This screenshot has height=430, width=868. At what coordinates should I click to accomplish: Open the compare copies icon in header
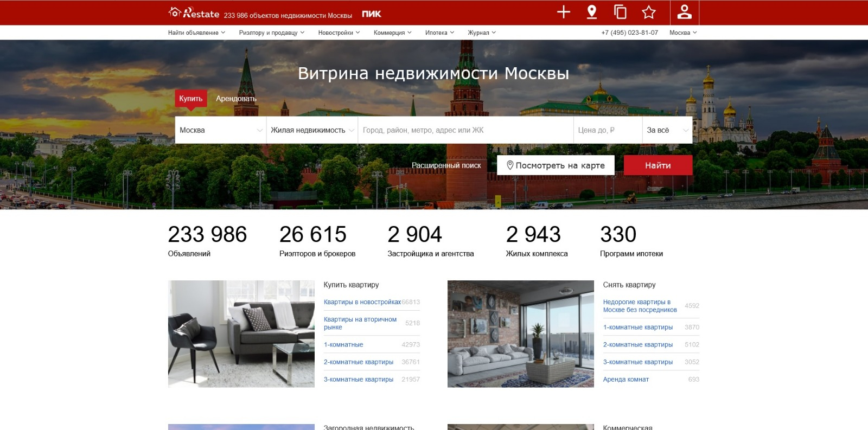coord(620,12)
